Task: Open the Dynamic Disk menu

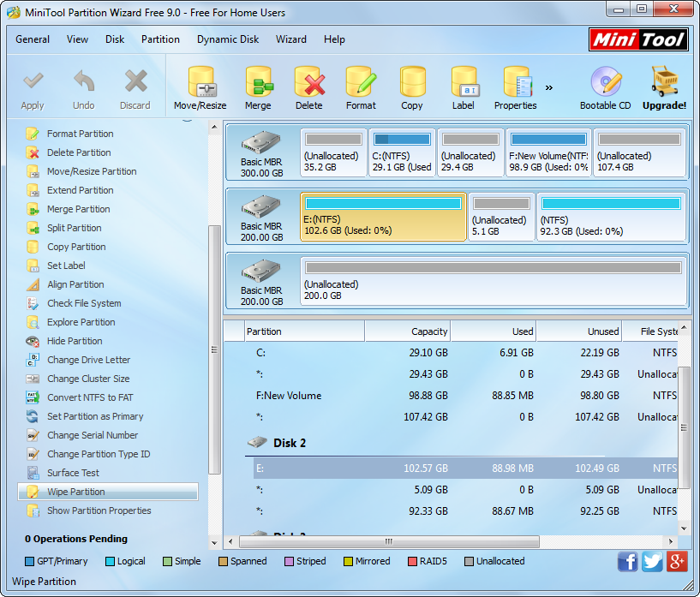Action: (228, 39)
